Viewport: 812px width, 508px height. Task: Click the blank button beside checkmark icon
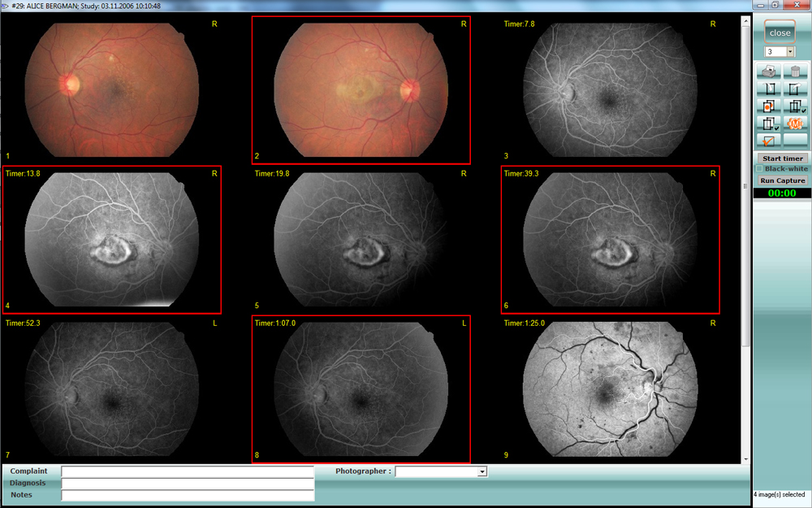coord(796,141)
